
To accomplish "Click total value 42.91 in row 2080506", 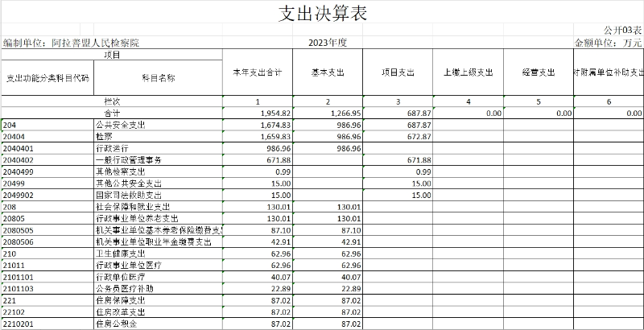I will [258, 242].
